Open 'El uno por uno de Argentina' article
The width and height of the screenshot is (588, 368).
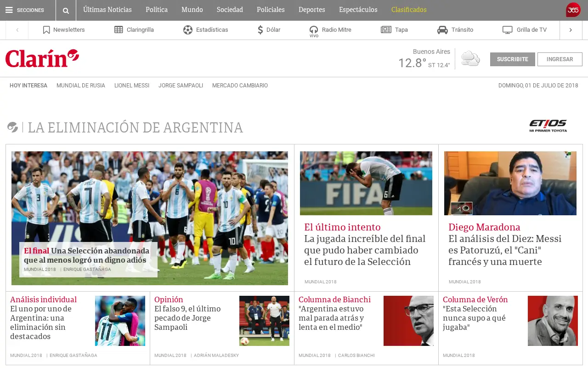click(41, 322)
